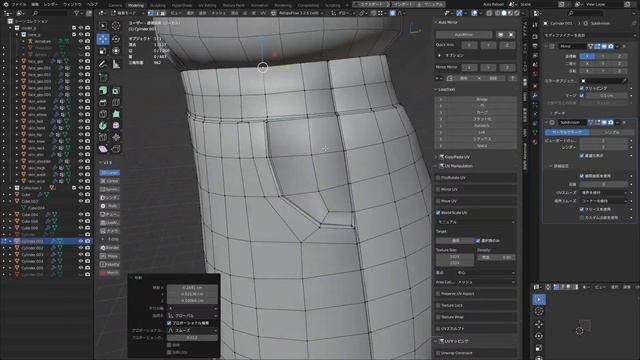Click the Quick Axis X button
This screenshot has height=360, width=640.
469,45
